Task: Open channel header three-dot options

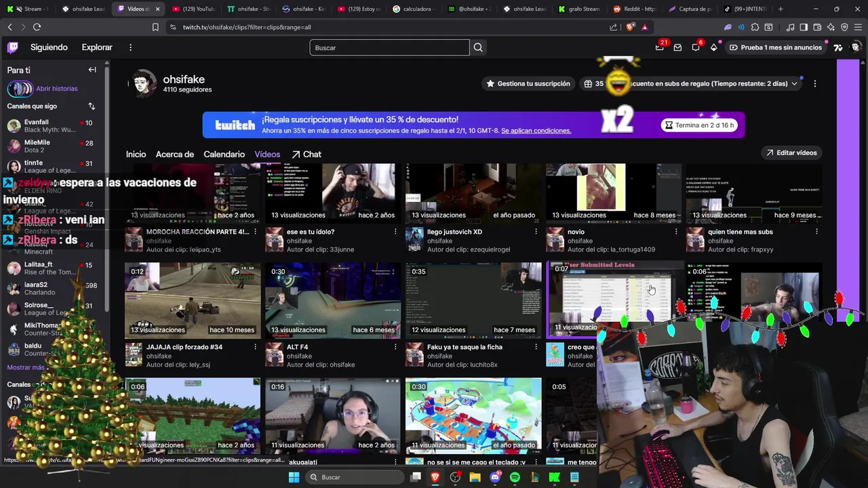Action: (x=815, y=84)
